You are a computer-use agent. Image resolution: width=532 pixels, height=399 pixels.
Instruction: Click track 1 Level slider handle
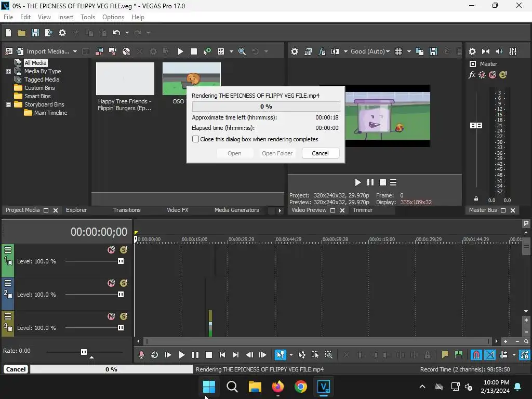[x=121, y=261]
